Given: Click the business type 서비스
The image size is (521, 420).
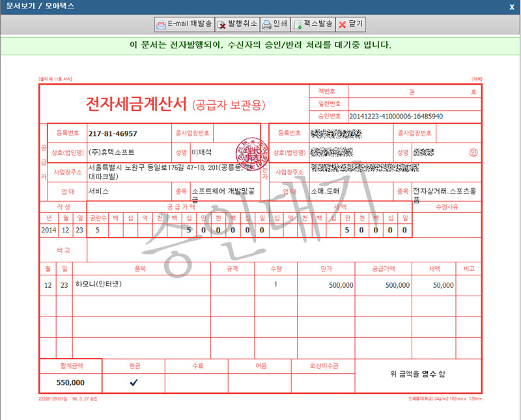Looking at the screenshot, I should (98, 191).
